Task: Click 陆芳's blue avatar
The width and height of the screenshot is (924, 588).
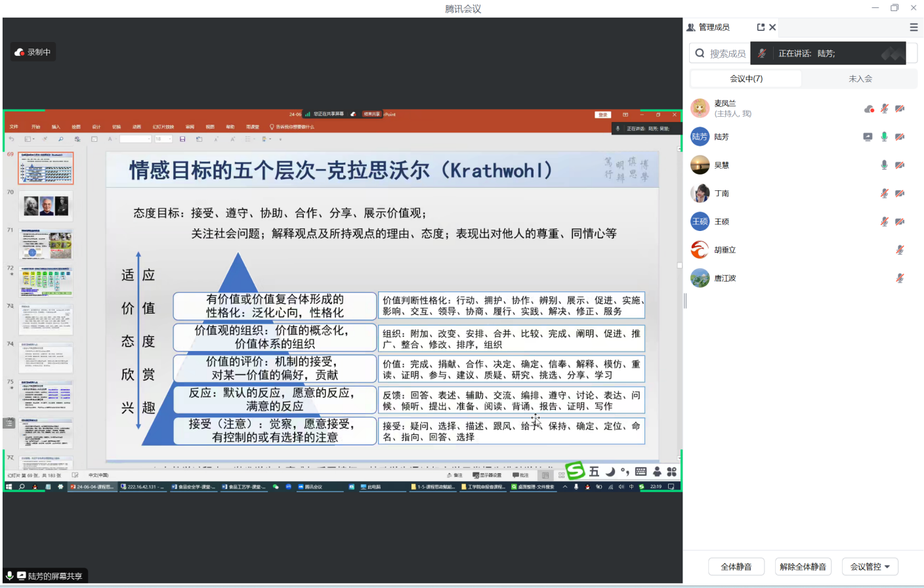Action: [x=700, y=137]
